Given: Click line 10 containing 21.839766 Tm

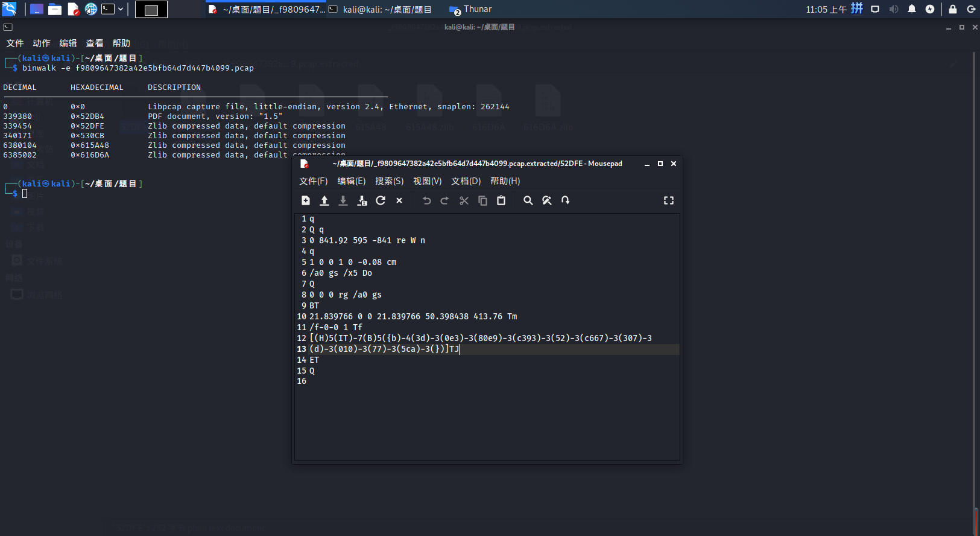Looking at the screenshot, I should (413, 316).
